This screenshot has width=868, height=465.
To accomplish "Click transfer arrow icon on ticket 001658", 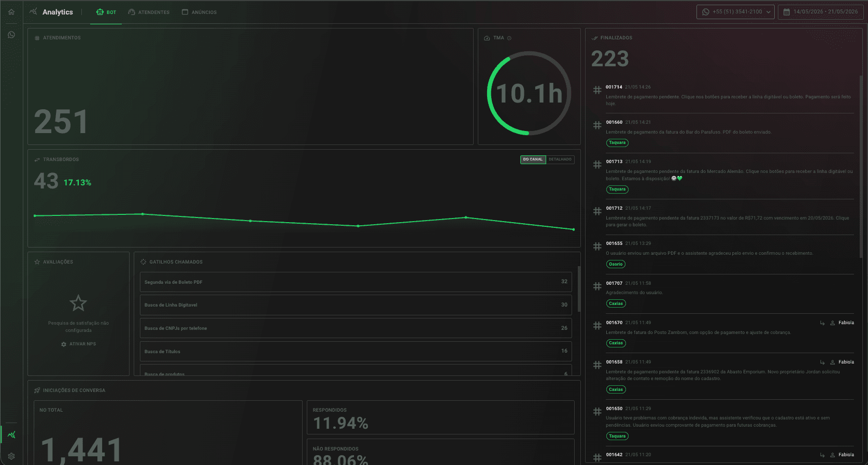I will (822, 362).
